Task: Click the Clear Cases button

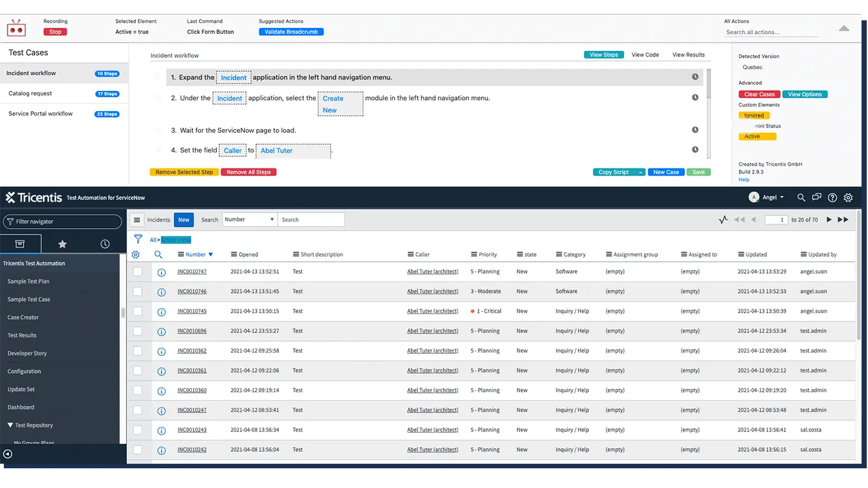Action: (759, 94)
